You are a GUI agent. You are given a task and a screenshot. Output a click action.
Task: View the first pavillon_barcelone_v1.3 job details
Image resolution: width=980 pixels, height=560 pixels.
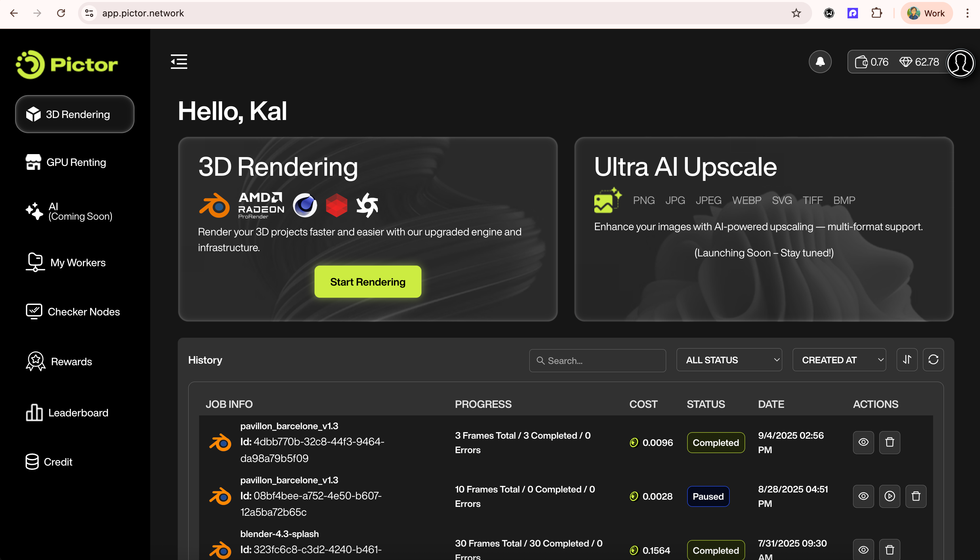[x=863, y=442]
